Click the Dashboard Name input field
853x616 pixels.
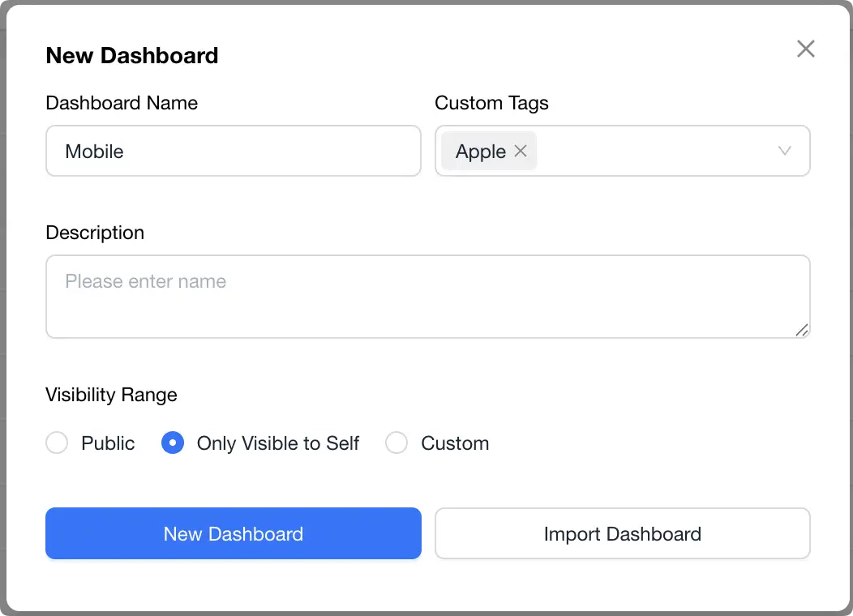(233, 151)
